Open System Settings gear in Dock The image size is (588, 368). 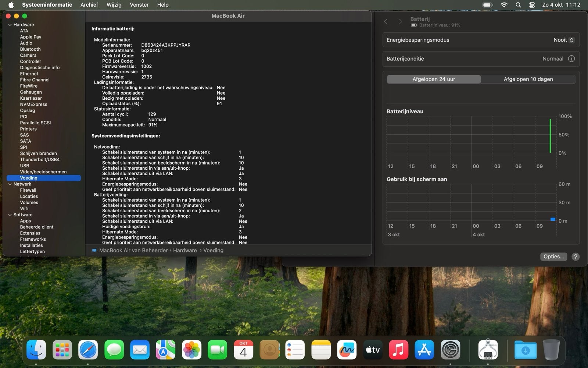click(x=451, y=350)
